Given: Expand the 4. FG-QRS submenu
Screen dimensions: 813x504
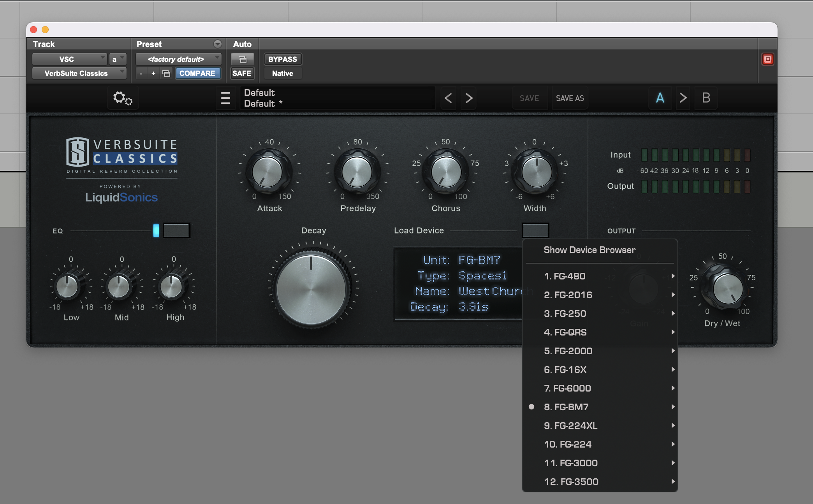Looking at the screenshot, I should [600, 332].
